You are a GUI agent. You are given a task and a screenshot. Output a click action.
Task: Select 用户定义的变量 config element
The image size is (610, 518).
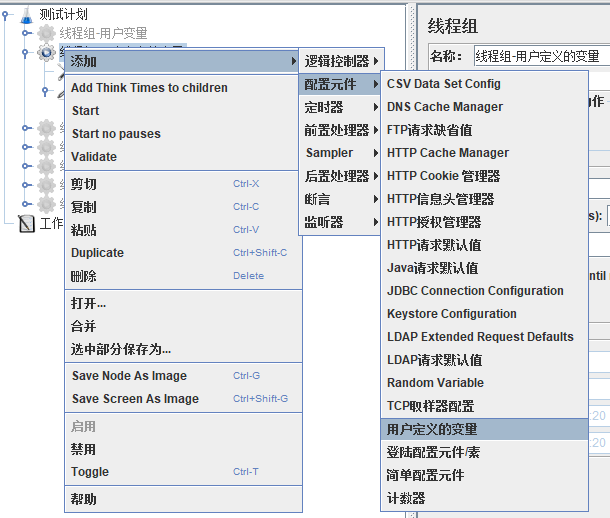click(484, 429)
